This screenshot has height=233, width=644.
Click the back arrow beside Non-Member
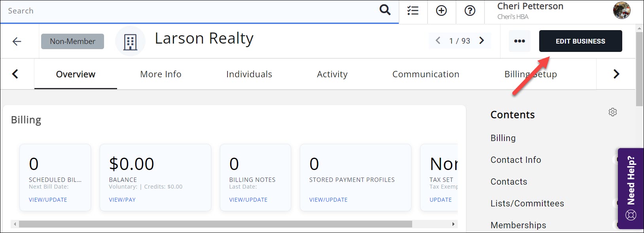click(x=17, y=41)
